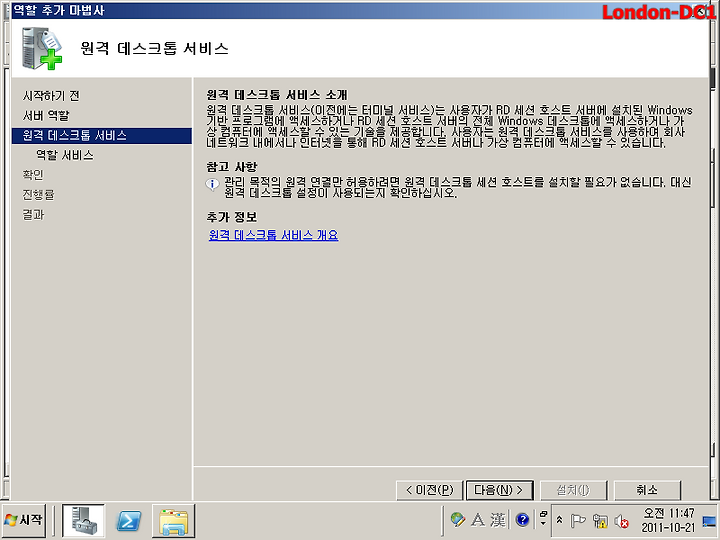Open the 시작 menu button
The image size is (720, 540).
[x=24, y=520]
